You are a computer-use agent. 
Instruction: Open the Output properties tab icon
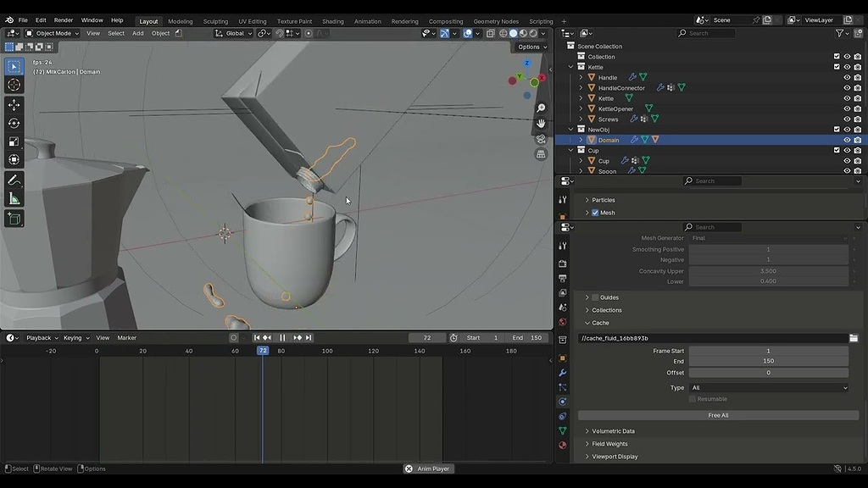pos(563,278)
